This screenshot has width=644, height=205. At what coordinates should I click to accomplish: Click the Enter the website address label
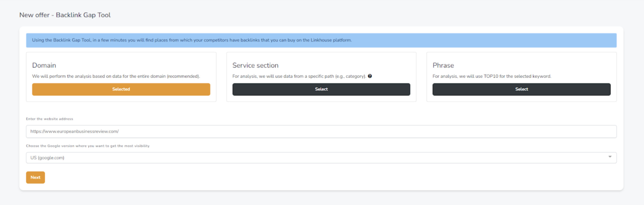(x=49, y=119)
